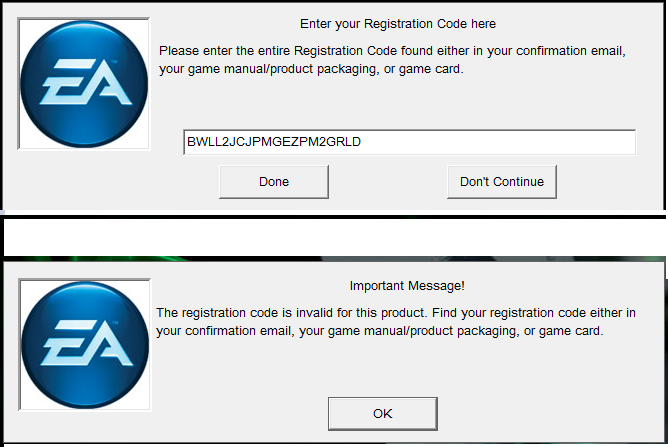Click blank gray area between Done and Don't Continue
Screen dimensions: 668x447
(388, 182)
